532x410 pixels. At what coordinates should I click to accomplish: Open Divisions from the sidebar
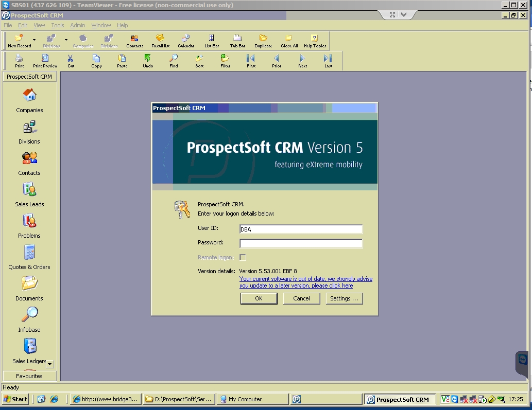(29, 132)
